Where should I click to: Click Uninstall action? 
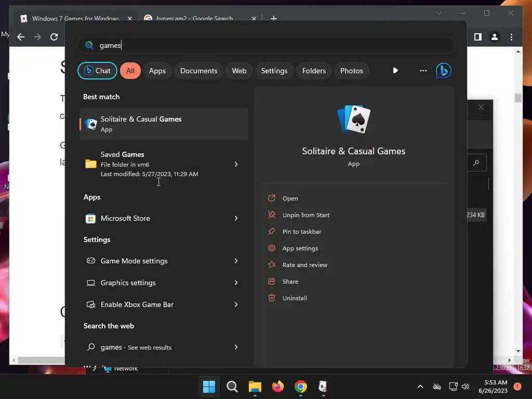click(295, 298)
